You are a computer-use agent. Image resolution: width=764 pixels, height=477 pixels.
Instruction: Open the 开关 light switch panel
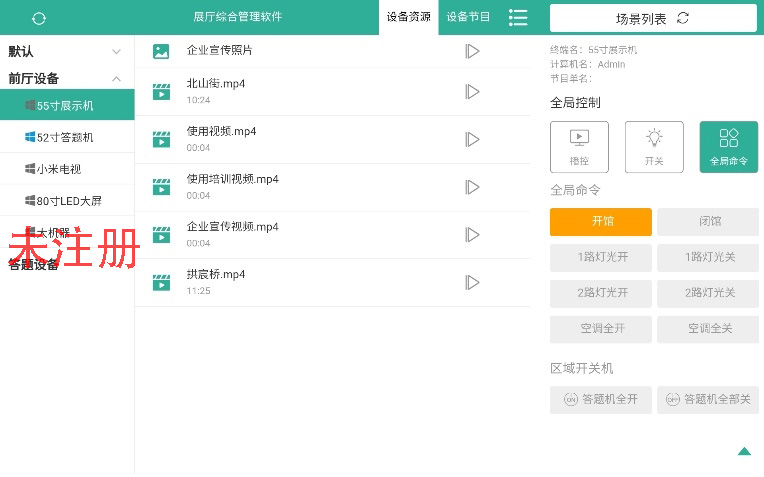(654, 147)
